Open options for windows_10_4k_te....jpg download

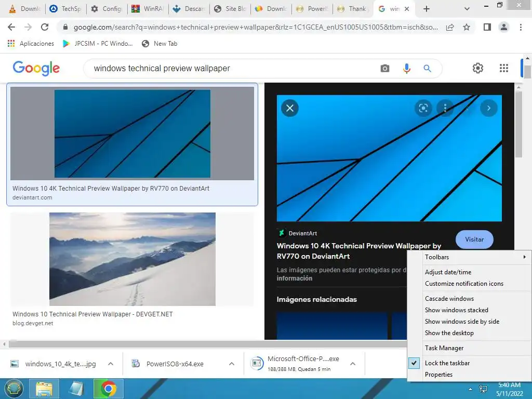pos(111,364)
